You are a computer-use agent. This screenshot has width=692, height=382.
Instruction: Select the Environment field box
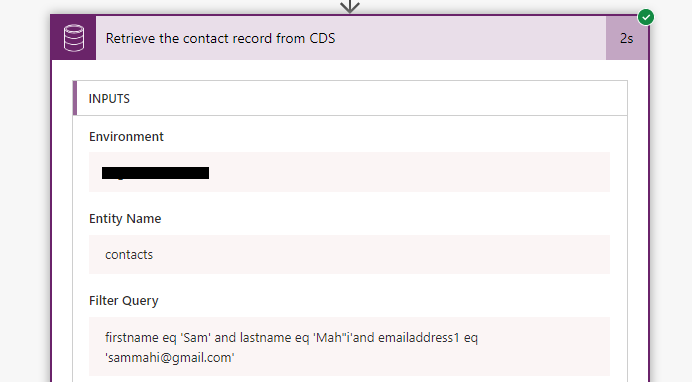[349, 172]
